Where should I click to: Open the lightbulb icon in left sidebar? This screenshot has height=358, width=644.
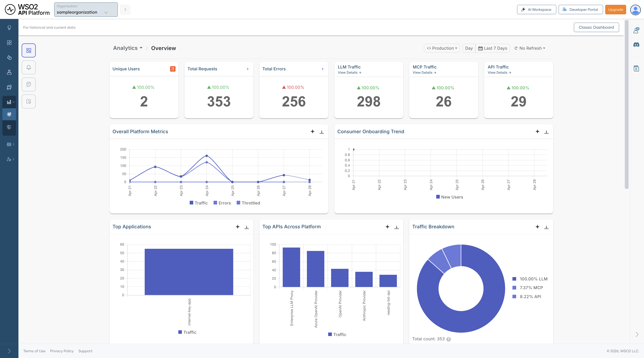pos(9,28)
